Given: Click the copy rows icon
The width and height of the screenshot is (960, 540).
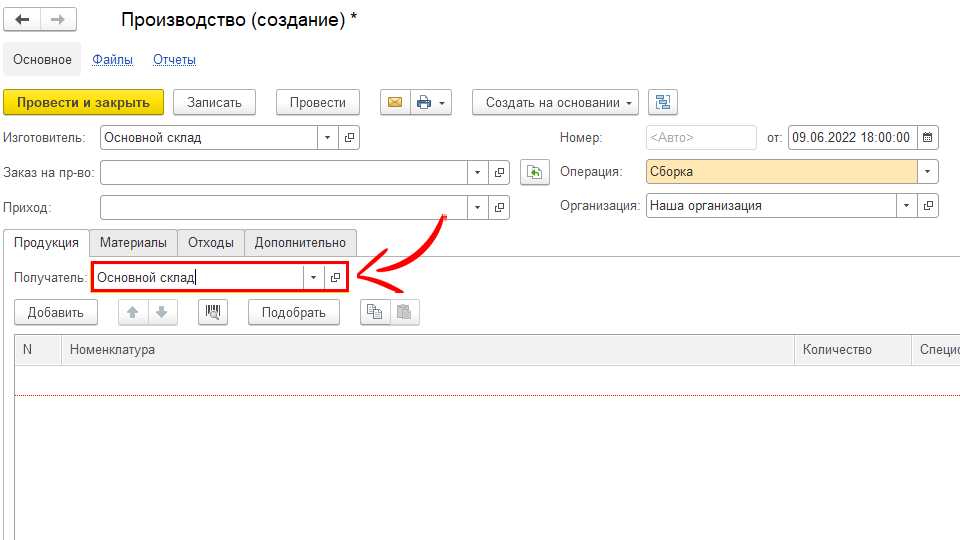Looking at the screenshot, I should coord(375,312).
